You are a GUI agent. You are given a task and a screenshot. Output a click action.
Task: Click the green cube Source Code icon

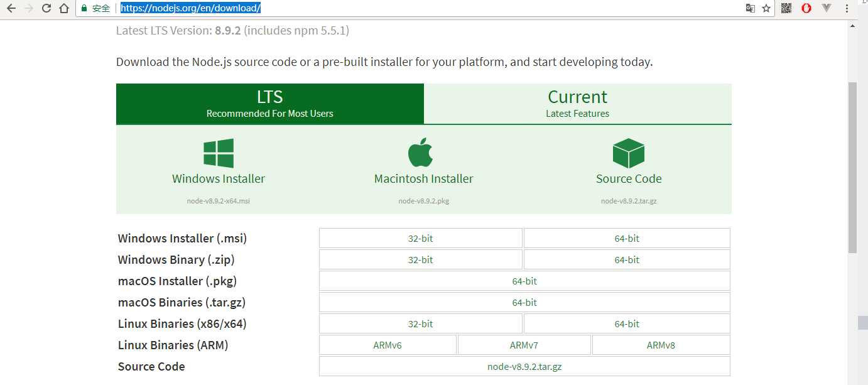coord(629,153)
